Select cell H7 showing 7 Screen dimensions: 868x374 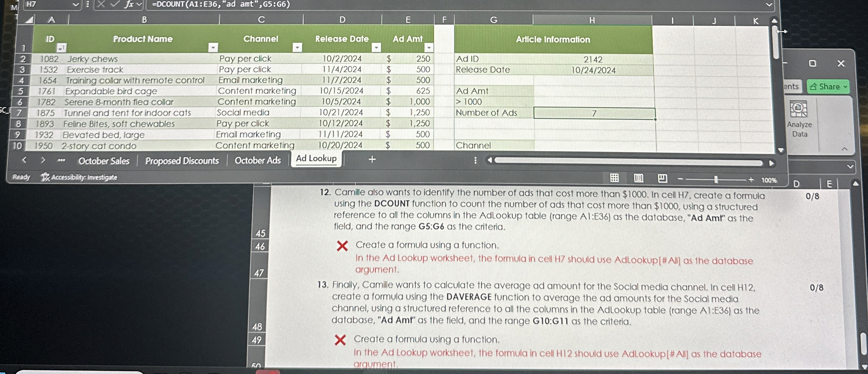(594, 114)
